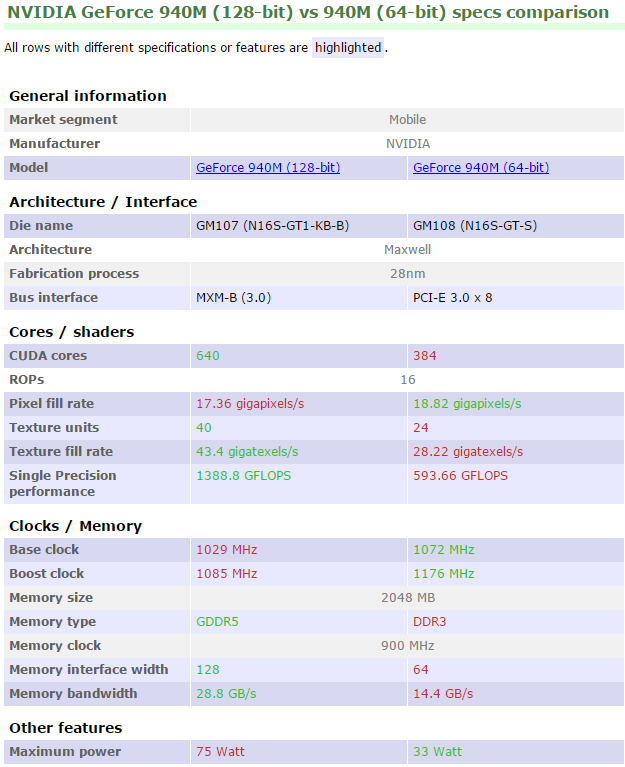Click the 'Mobile' value

coord(407,120)
